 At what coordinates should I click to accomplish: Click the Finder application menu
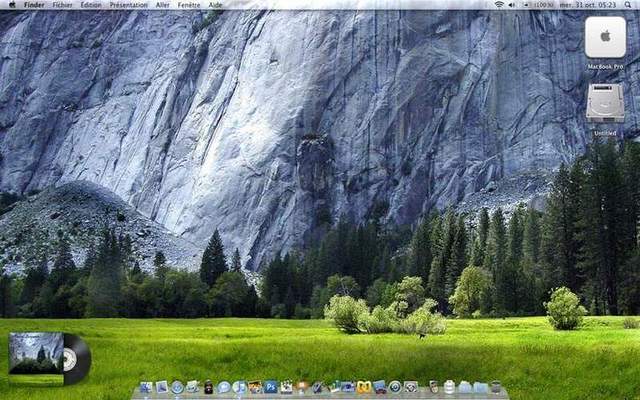34,5
